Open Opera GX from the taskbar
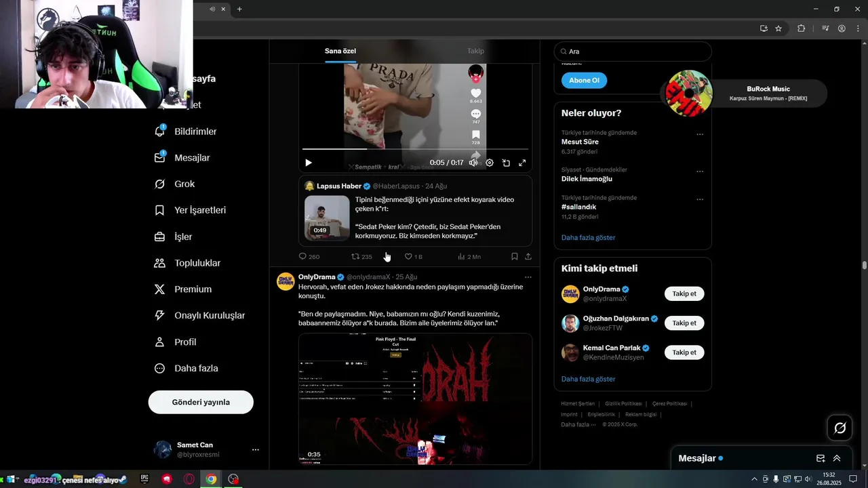Image resolution: width=868 pixels, height=488 pixels. (189, 479)
